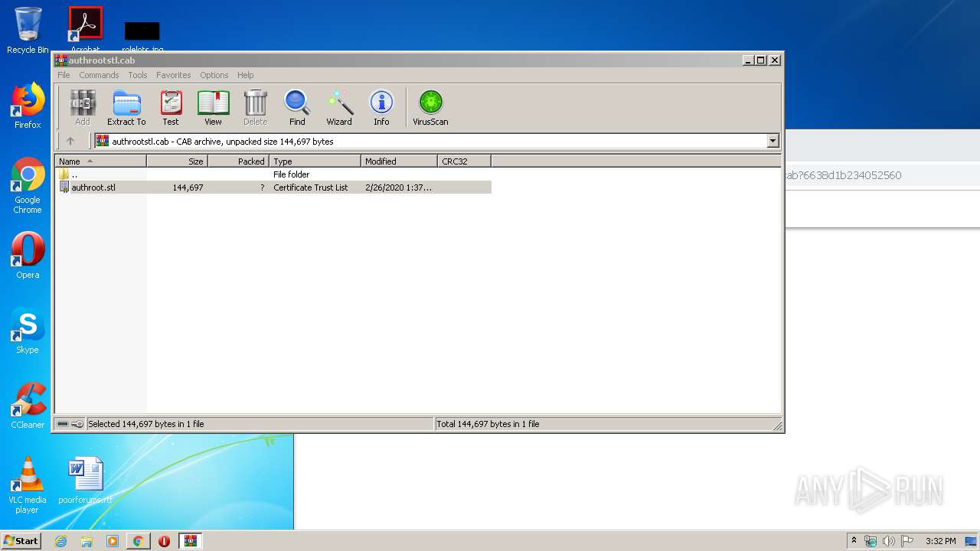
Task: Open Acrobat Reader desktop shortcut
Action: (x=85, y=29)
